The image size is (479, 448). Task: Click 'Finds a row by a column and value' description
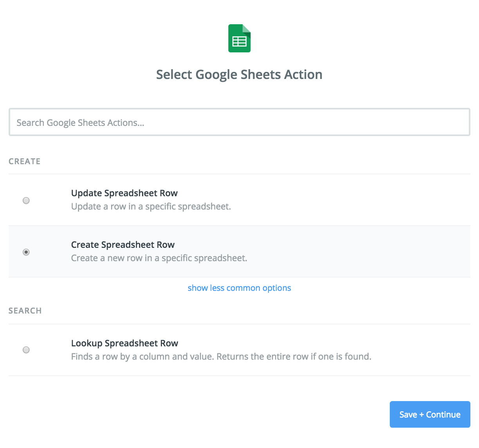tap(142, 357)
